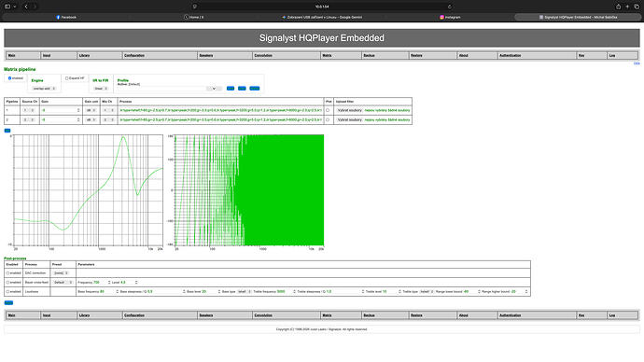The width and height of the screenshot is (644, 362).
Task: Reload the page using the refresh icon
Action: point(450,7)
